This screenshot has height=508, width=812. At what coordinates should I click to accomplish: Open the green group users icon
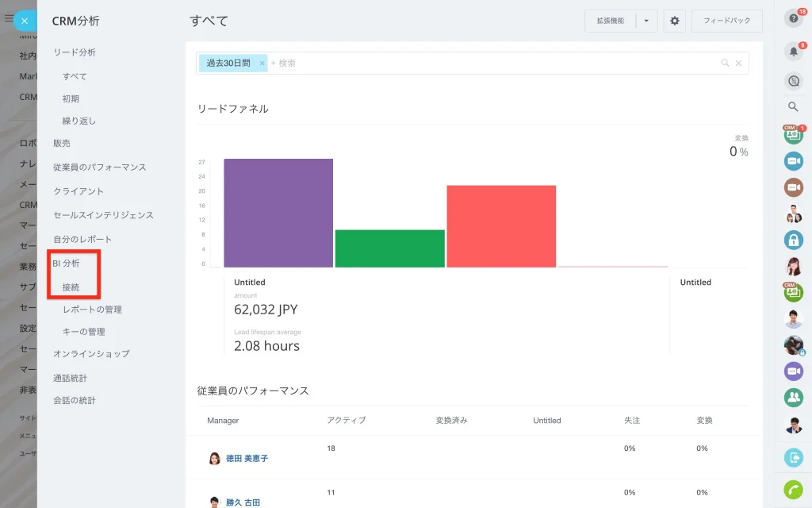793,398
